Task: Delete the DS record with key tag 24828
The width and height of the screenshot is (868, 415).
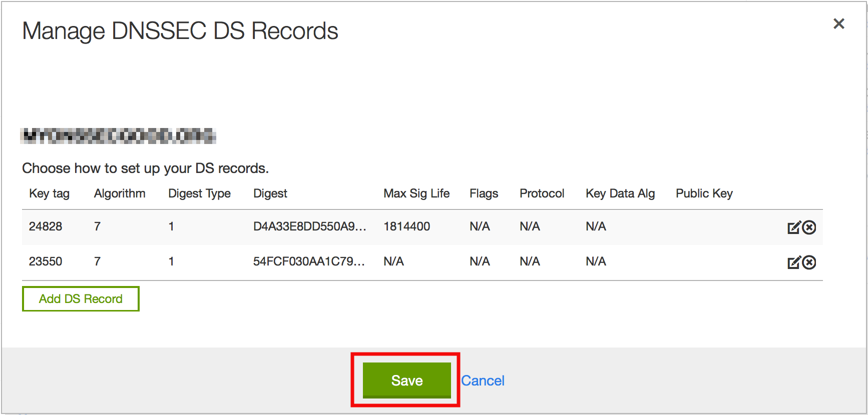Action: click(x=809, y=227)
